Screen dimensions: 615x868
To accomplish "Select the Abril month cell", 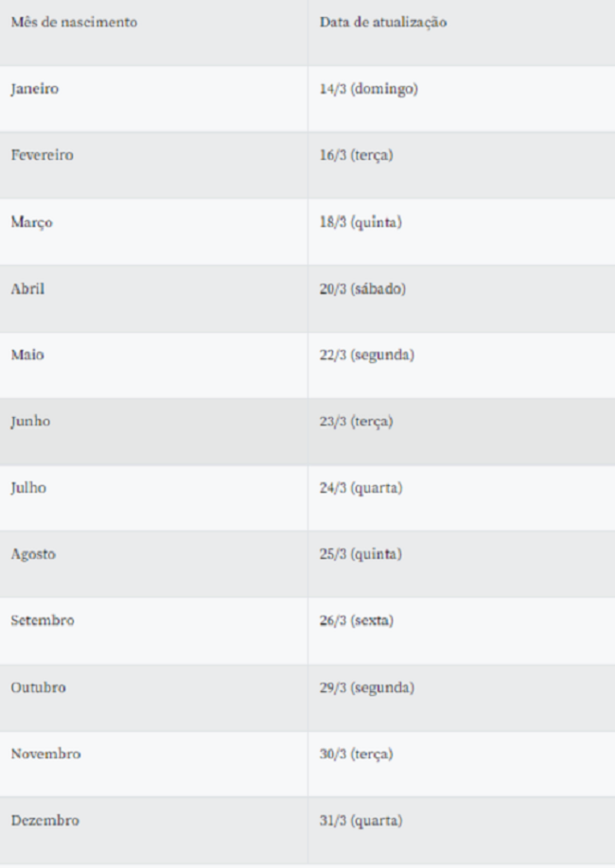I will coord(153,299).
